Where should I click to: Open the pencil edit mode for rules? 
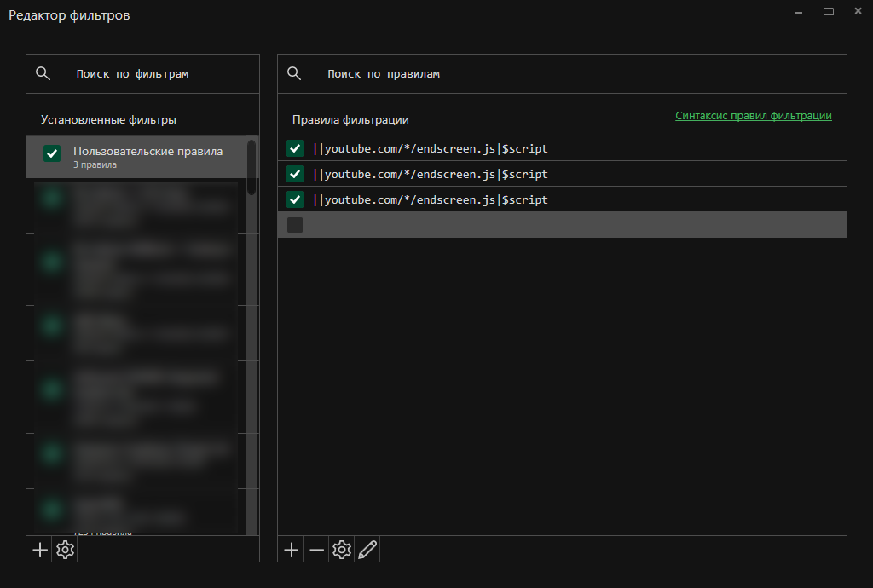click(x=367, y=550)
